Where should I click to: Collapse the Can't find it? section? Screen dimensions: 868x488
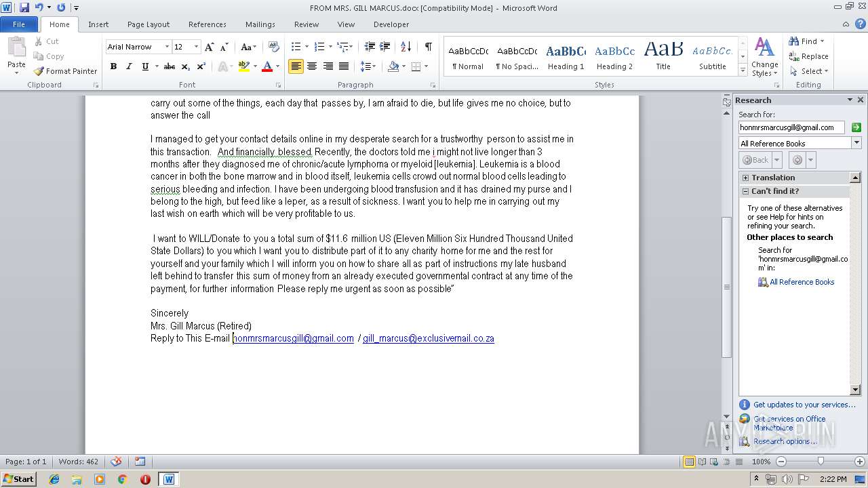[x=746, y=191]
